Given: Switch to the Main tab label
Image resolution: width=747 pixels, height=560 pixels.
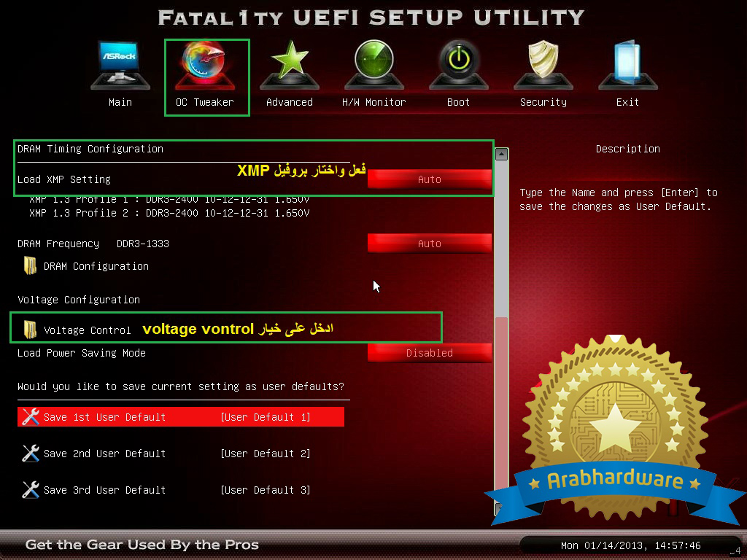Looking at the screenshot, I should tap(120, 102).
